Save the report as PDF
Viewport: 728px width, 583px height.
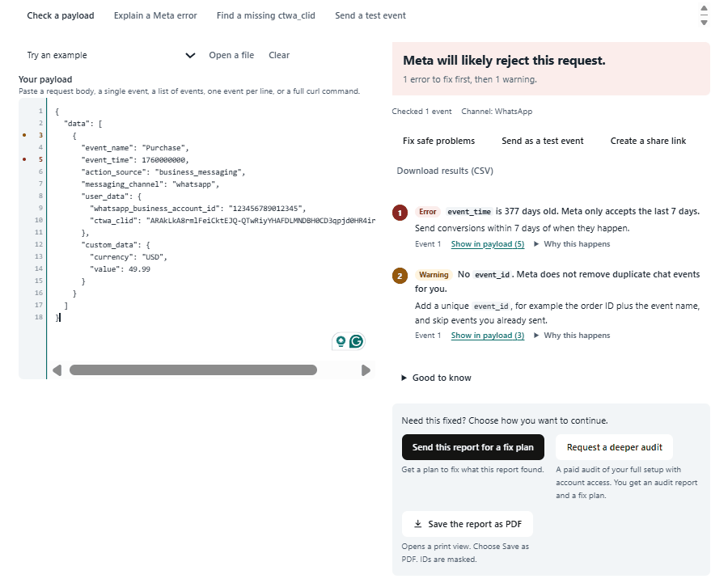tap(467, 524)
